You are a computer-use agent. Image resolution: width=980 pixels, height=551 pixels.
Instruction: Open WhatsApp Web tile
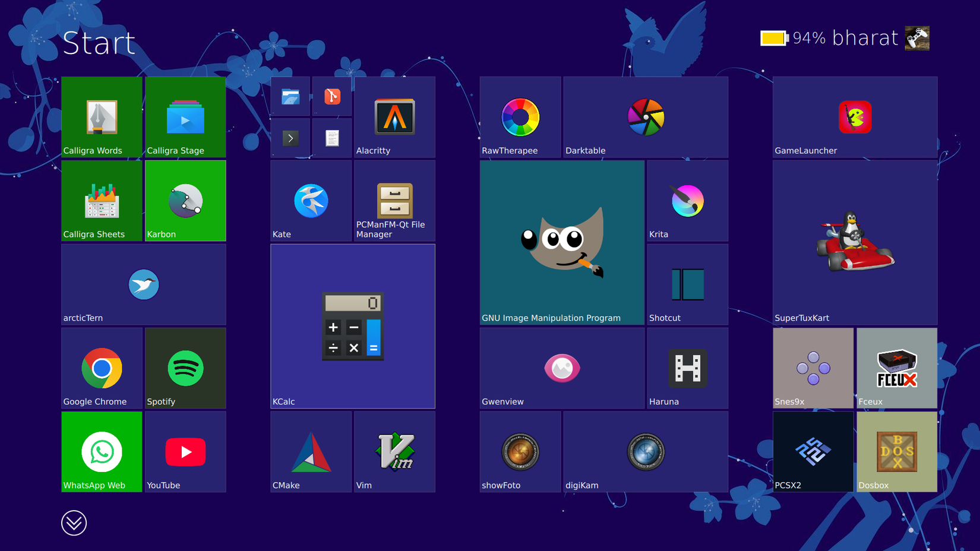(x=101, y=452)
